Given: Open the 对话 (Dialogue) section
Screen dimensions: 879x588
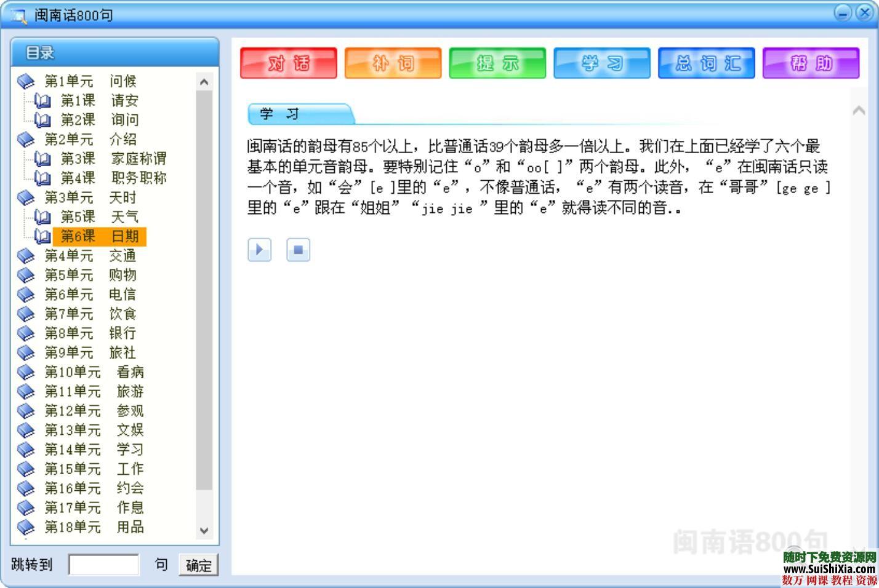Looking at the screenshot, I should point(288,63).
